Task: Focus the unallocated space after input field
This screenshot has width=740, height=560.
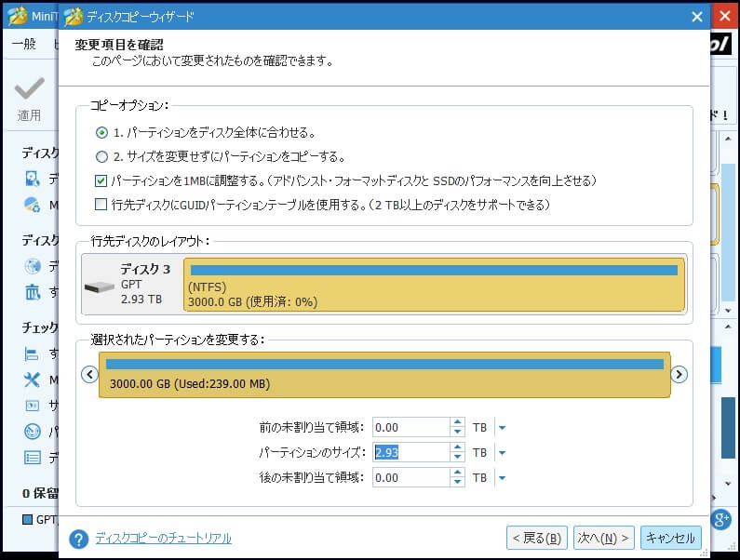Action: coord(410,477)
